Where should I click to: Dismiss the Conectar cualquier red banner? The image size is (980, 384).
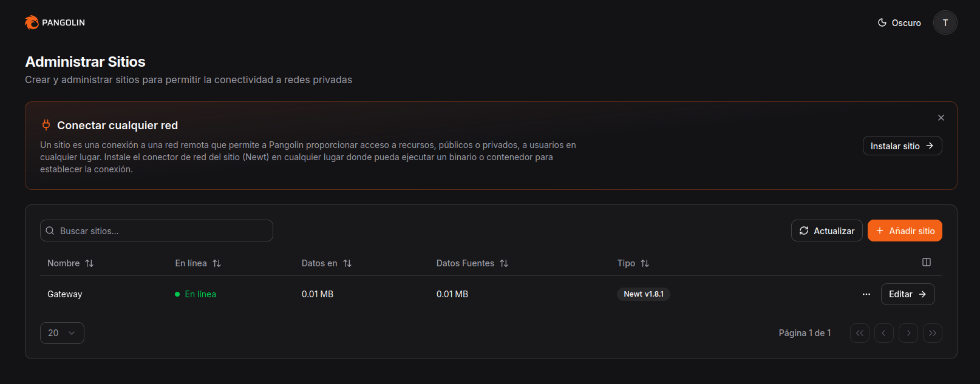click(x=941, y=118)
